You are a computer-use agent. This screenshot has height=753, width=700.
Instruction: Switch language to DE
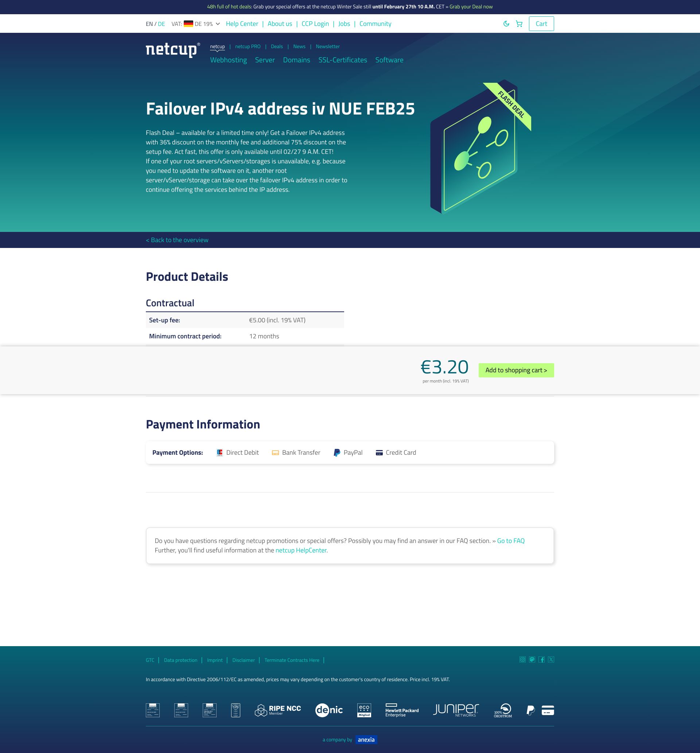(x=162, y=24)
